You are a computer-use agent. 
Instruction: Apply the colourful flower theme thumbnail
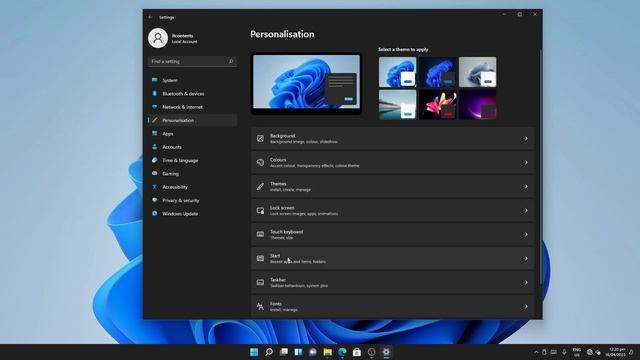(438, 104)
